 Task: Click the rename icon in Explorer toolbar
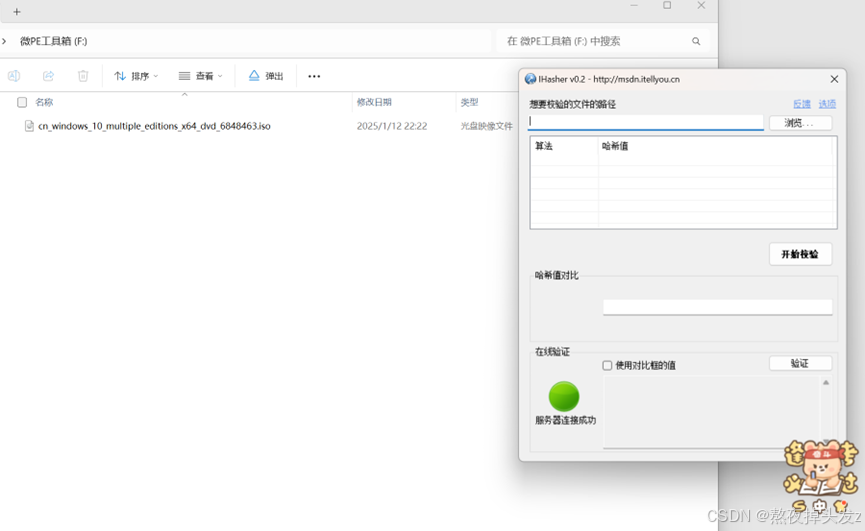(x=14, y=76)
